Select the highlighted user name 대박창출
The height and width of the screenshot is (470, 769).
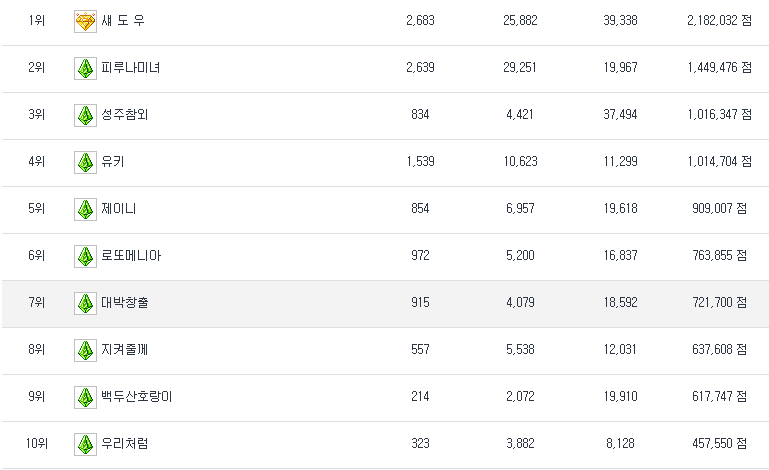pyautogui.click(x=125, y=303)
